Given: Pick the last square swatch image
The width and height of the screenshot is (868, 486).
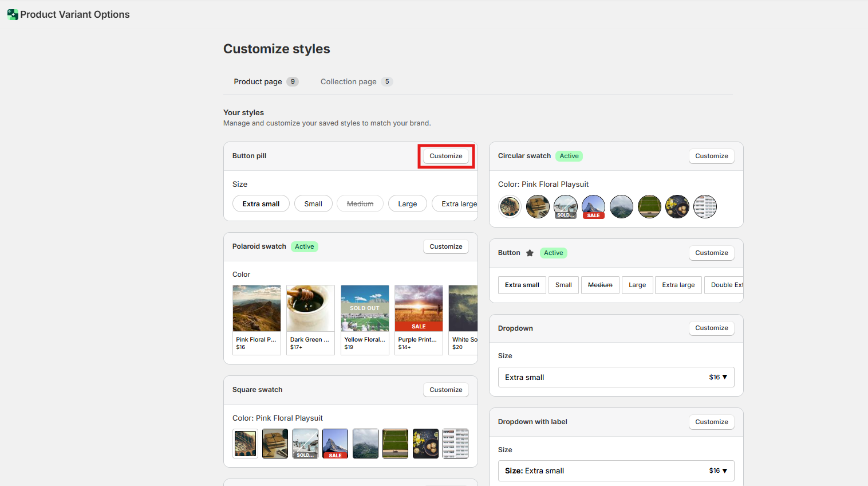Looking at the screenshot, I should (x=455, y=444).
